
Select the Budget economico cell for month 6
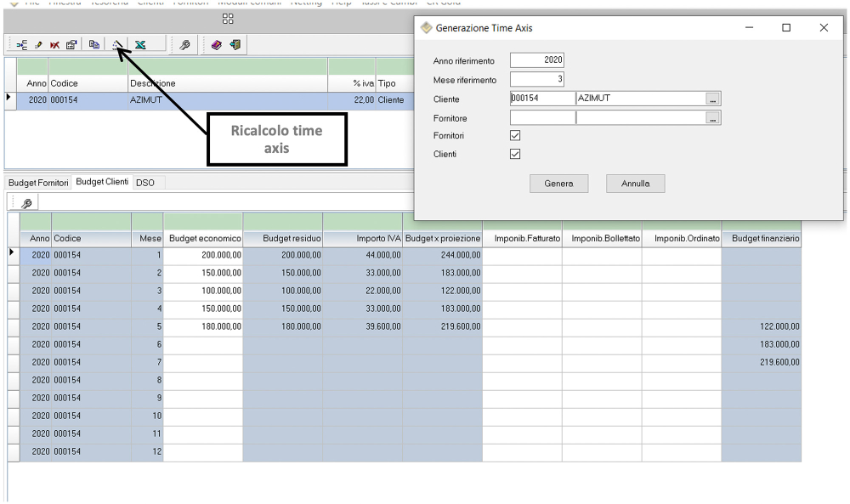click(x=202, y=344)
